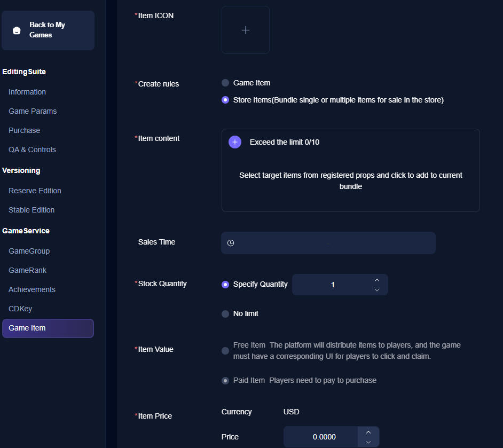Increase Price with the up arrow
Viewport: 503px width, 448px height.
coord(368,432)
